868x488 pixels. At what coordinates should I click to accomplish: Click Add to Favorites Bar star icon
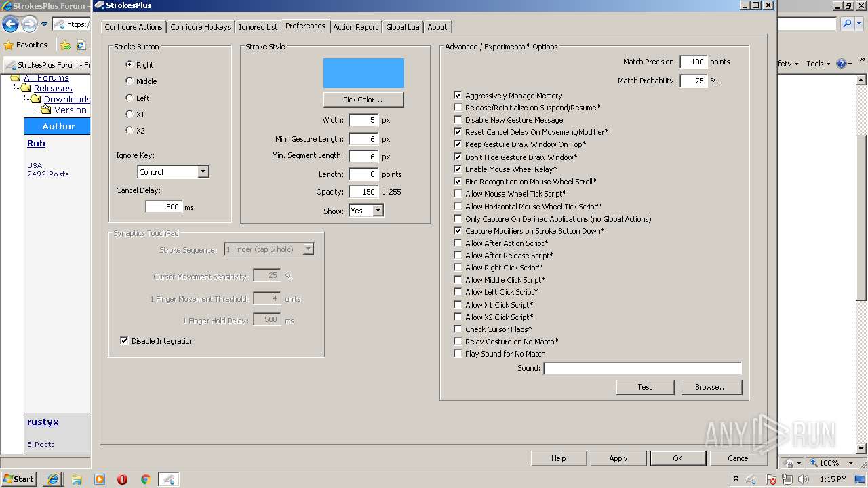(65, 45)
